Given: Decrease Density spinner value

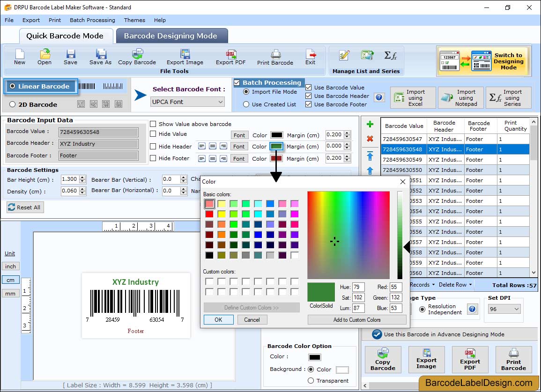Looking at the screenshot, I should pyautogui.click(x=82, y=193).
